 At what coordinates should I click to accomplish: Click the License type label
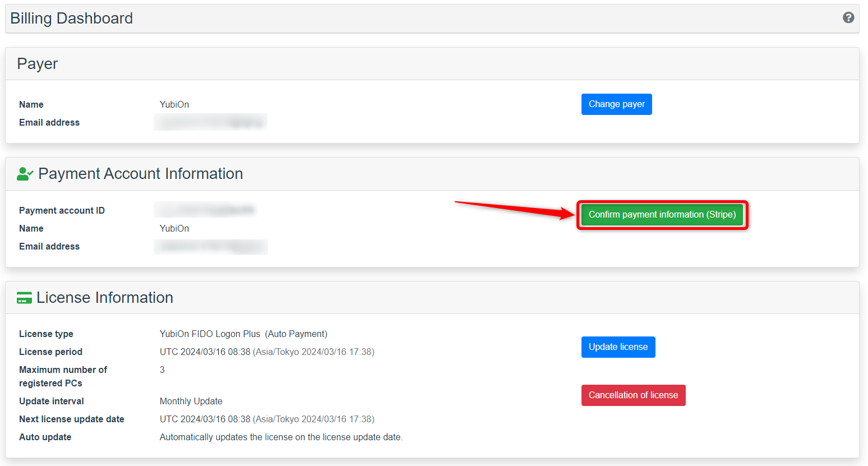pyautogui.click(x=46, y=334)
